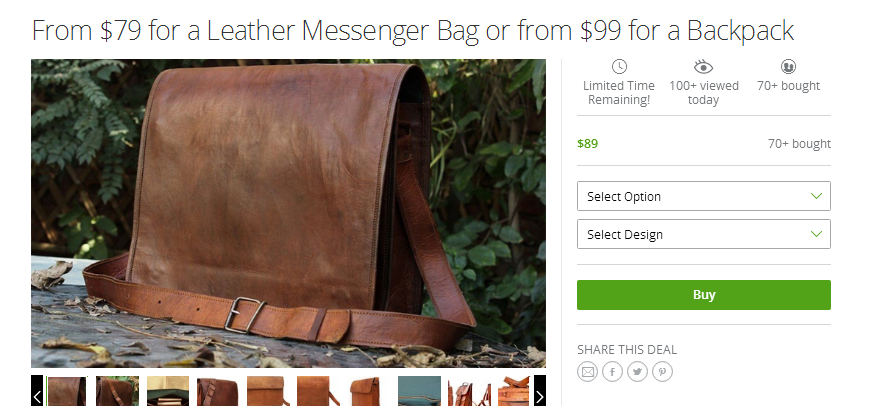The width and height of the screenshot is (869, 406).
Task: Click the green Buy button
Action: coord(704,295)
